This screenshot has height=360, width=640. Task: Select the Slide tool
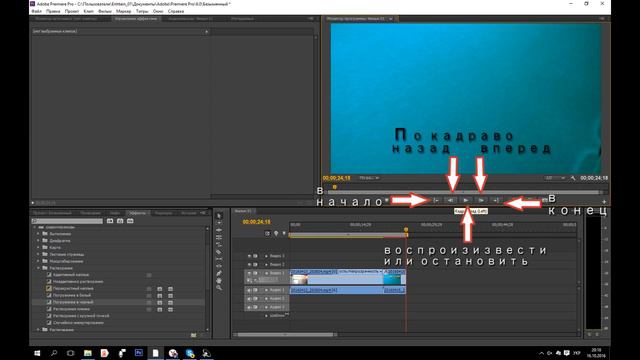coord(219,266)
